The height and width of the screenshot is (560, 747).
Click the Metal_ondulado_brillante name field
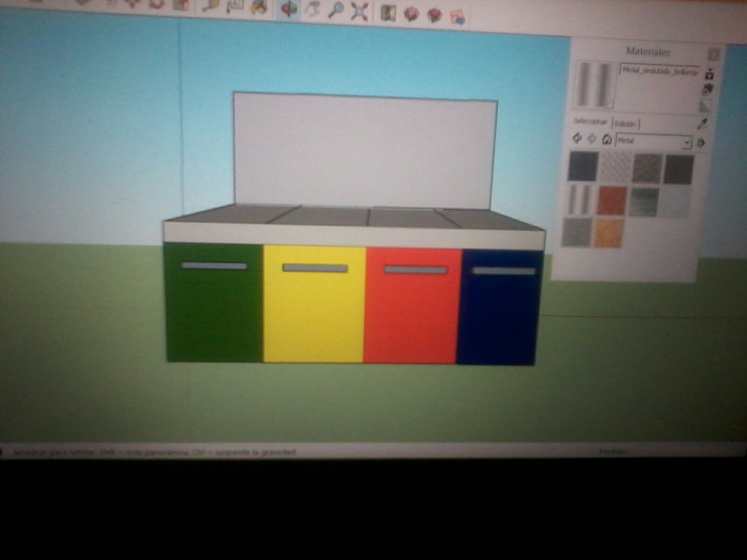coord(660,71)
